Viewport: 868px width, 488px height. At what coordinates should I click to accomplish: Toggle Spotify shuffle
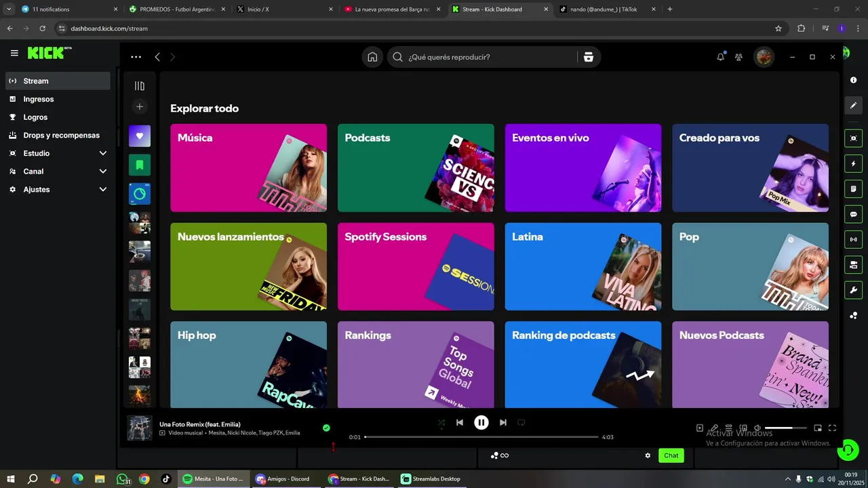[441, 422]
